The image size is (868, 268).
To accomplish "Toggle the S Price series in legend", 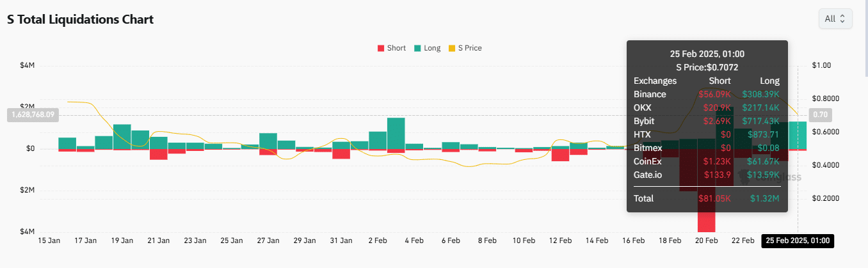I will click(x=469, y=48).
